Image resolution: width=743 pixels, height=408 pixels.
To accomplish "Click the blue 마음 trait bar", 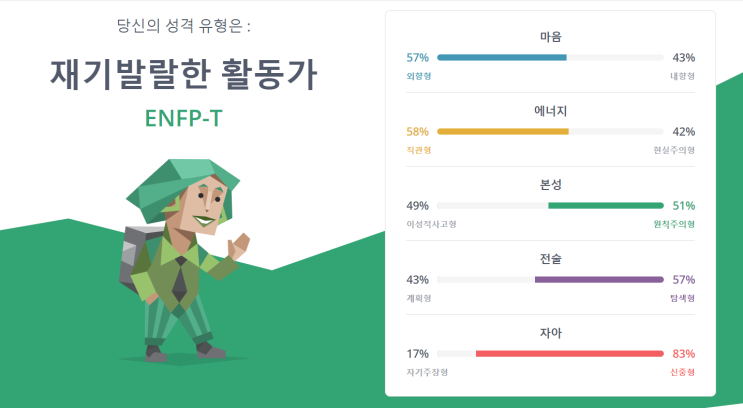I will pyautogui.click(x=502, y=58).
